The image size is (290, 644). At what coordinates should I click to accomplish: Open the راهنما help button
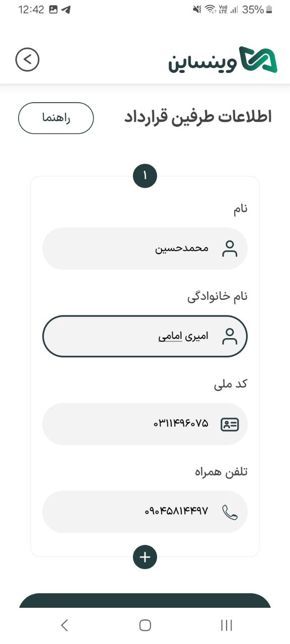[x=56, y=118]
